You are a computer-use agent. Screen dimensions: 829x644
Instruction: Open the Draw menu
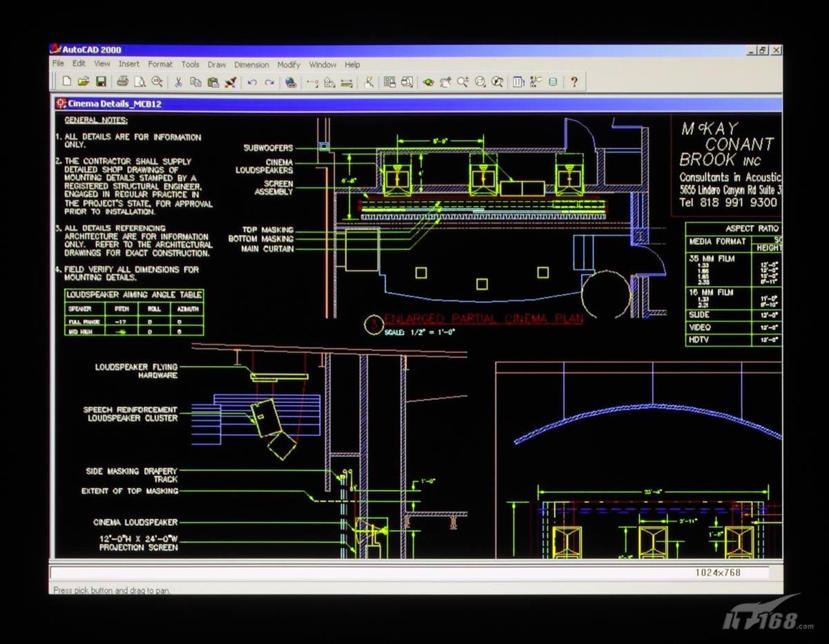(217, 64)
